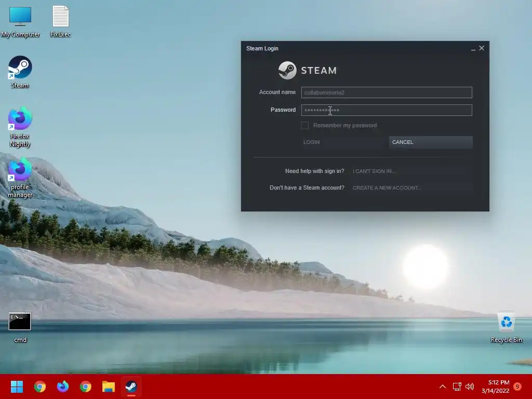This screenshot has width=532, height=399.
Task: Focus the Account name field
Action: tap(387, 92)
